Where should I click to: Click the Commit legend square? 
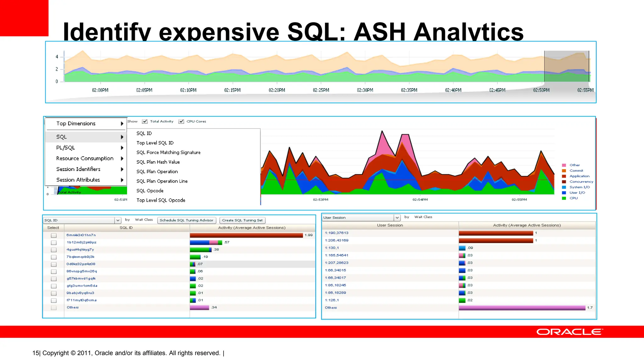coord(564,171)
